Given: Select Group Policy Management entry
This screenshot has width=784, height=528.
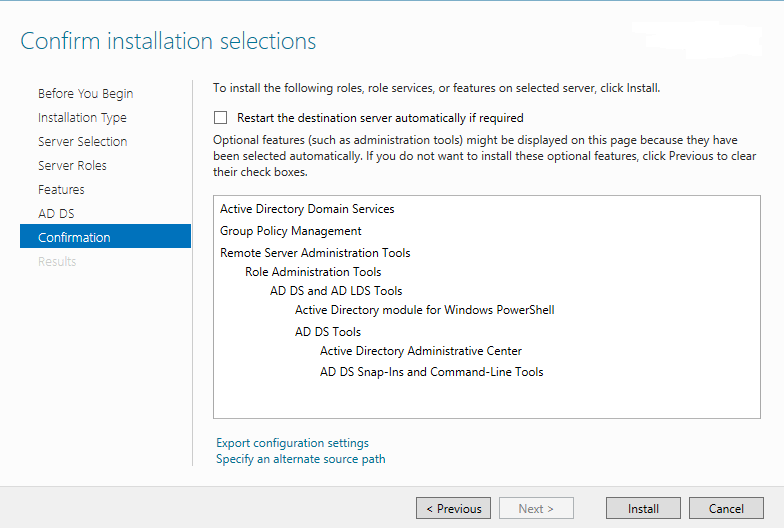Looking at the screenshot, I should (x=291, y=231).
